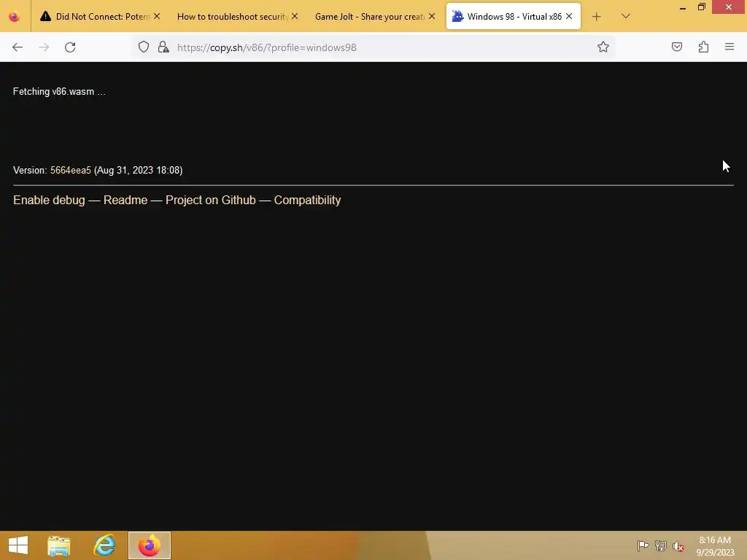Open the Windows Start button
Image resolution: width=747 pixels, height=560 pixels.
point(18,545)
